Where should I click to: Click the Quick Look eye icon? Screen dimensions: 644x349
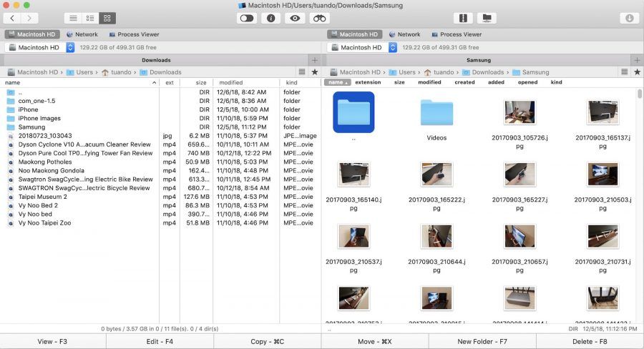click(294, 18)
